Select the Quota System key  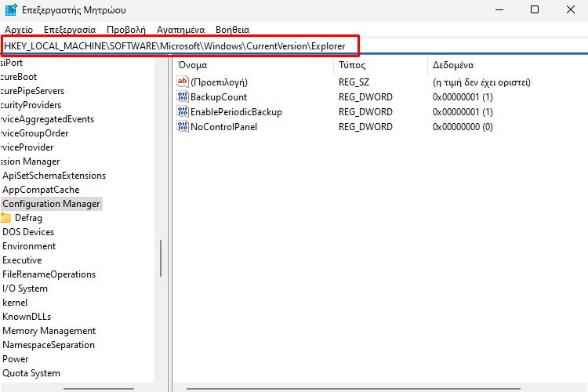(31, 374)
